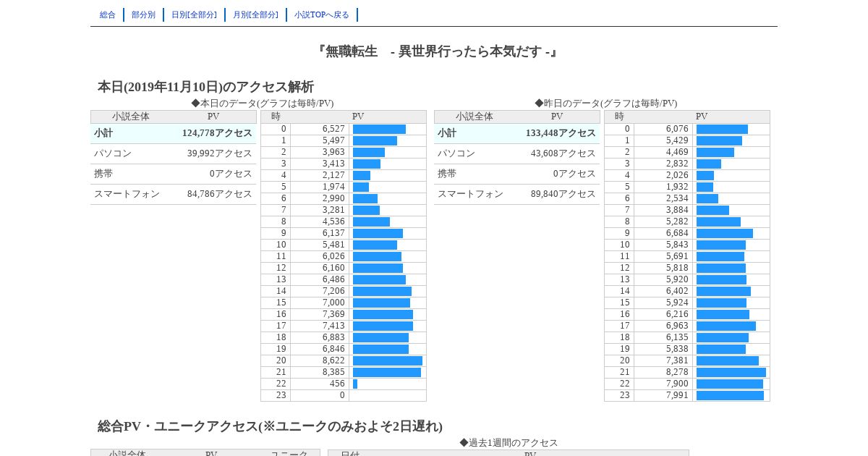Click today's スマートフォン 84,786アクセス row

(x=174, y=194)
